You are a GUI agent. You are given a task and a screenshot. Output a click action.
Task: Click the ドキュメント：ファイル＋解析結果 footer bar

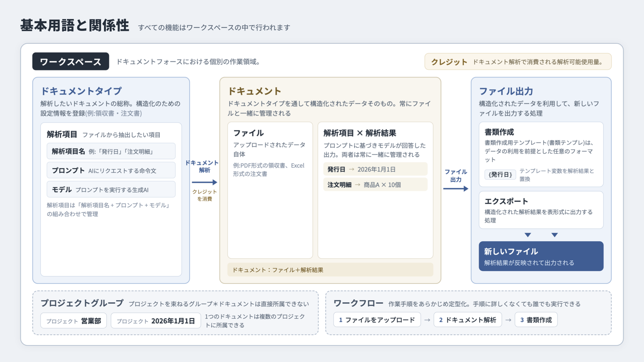(330, 270)
